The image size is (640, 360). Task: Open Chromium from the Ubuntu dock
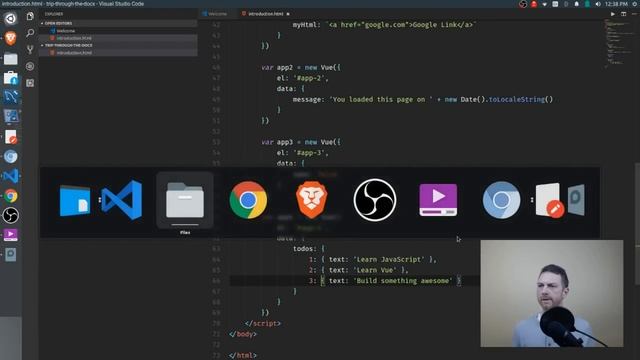pos(11,156)
